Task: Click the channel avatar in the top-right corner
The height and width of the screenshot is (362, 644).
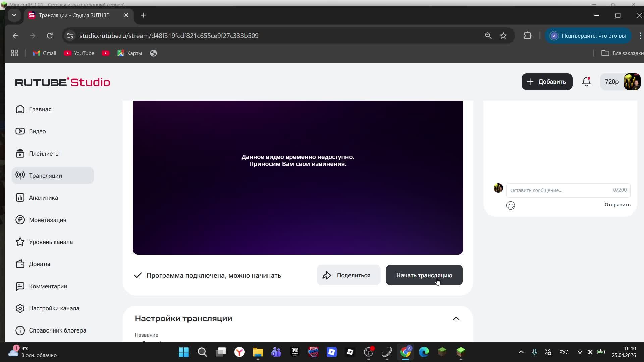Action: tap(632, 81)
